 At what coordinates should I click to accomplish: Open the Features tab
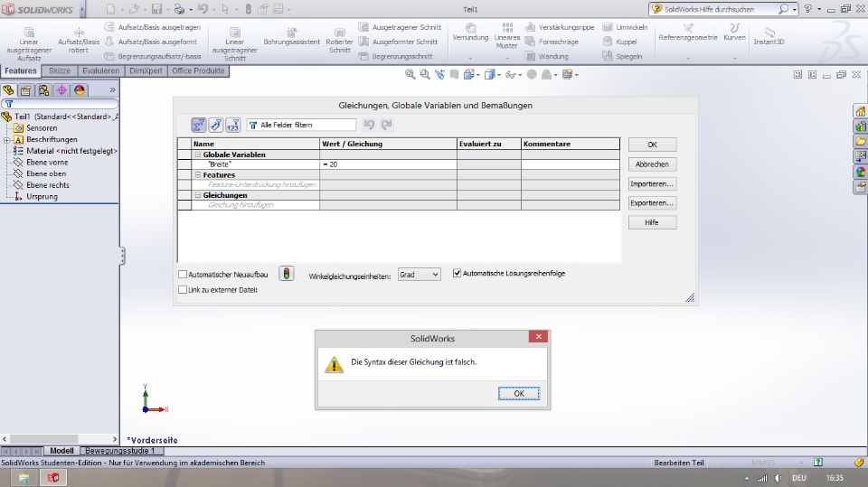tap(21, 70)
